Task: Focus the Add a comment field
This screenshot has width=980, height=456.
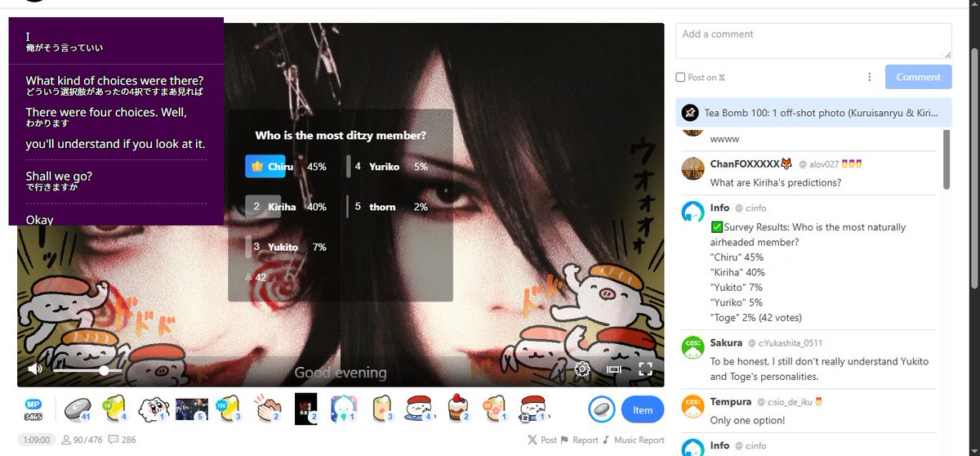Action: point(813,41)
